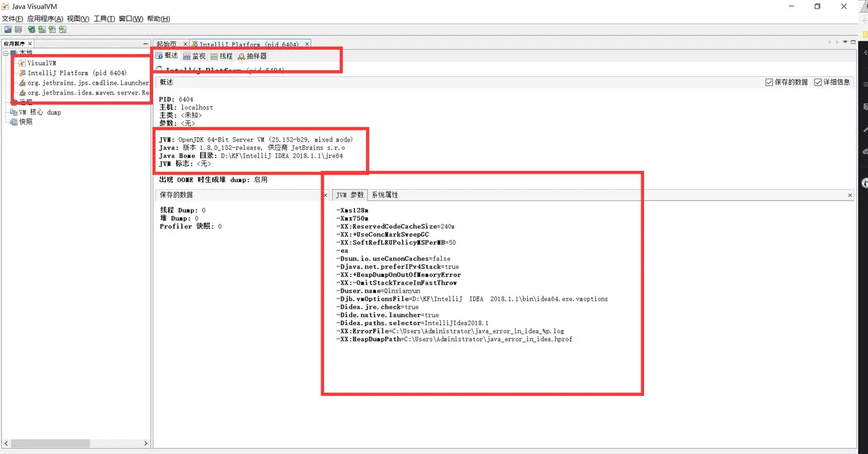Switch to the 监视 monitor tab
Viewport: 868px width, 454px height.
(x=194, y=56)
